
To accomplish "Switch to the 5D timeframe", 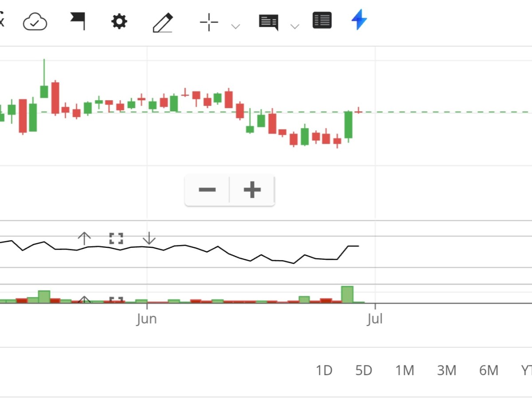I will click(364, 370).
